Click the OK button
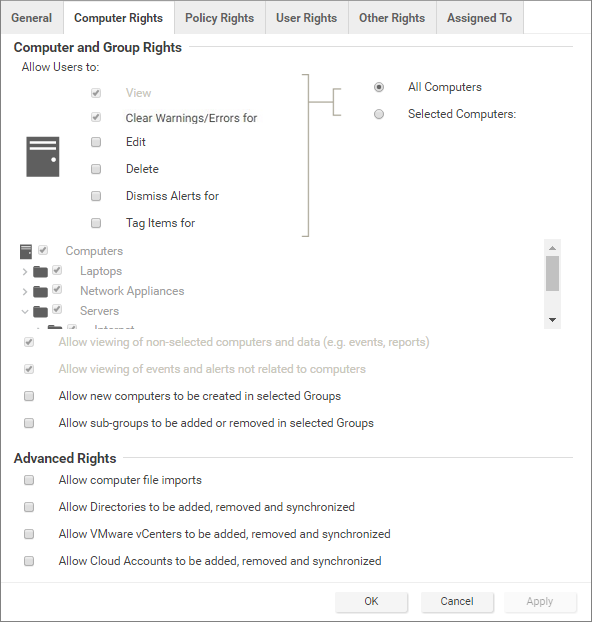 coord(371,601)
